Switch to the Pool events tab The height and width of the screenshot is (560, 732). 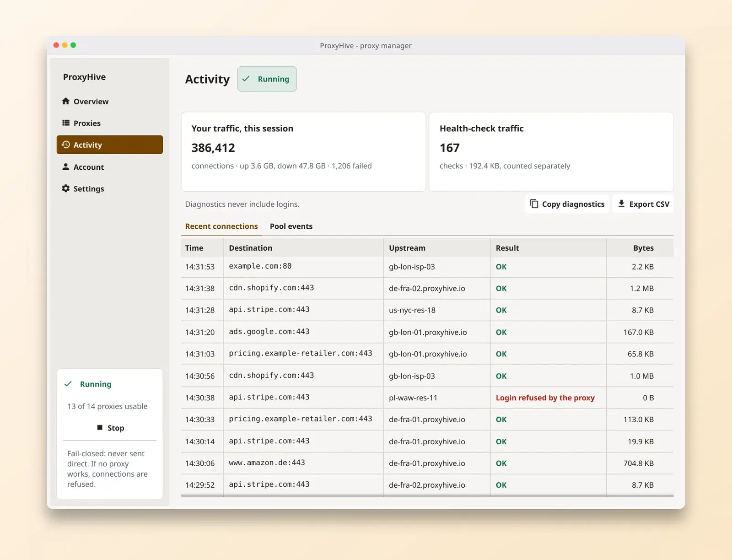pyautogui.click(x=291, y=226)
